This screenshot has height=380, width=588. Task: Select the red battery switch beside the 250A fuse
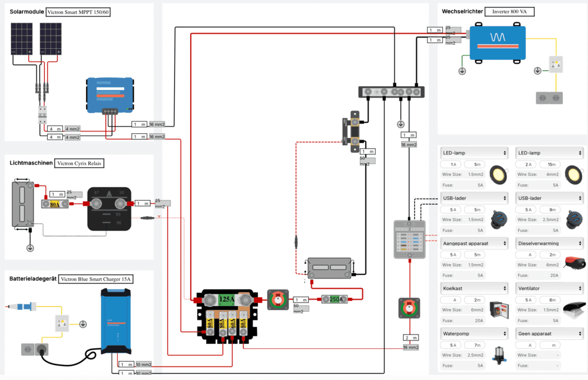278,299
